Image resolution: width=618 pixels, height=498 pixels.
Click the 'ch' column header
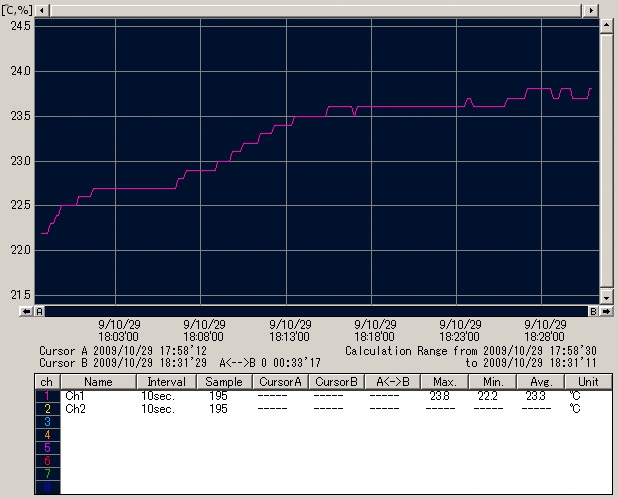coord(47,382)
